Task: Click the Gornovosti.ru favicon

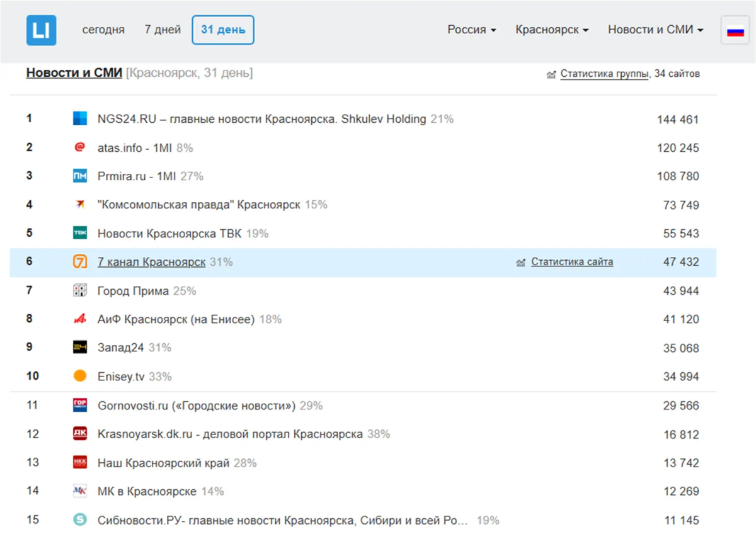Action: (80, 406)
